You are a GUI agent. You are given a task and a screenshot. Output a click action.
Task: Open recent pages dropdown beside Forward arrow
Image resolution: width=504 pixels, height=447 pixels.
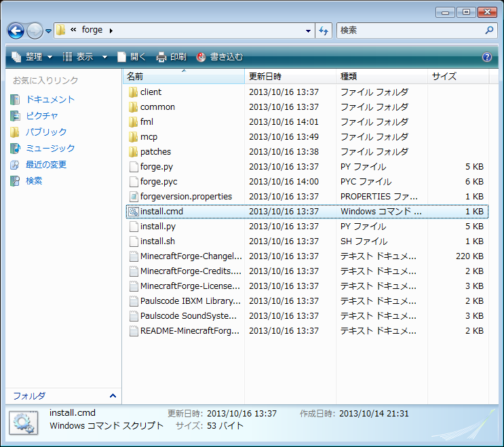48,31
